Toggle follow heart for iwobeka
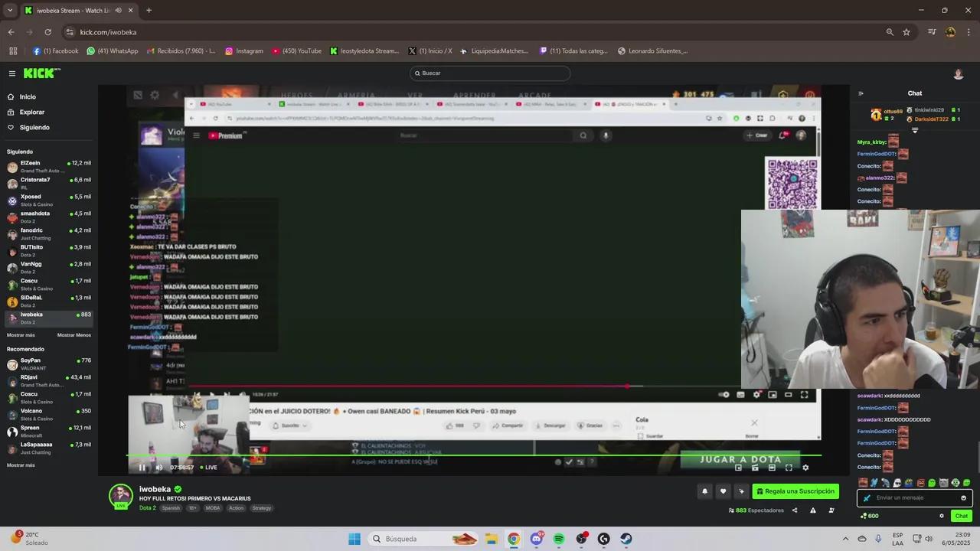Screen dimensions: 980x551 pos(723,491)
